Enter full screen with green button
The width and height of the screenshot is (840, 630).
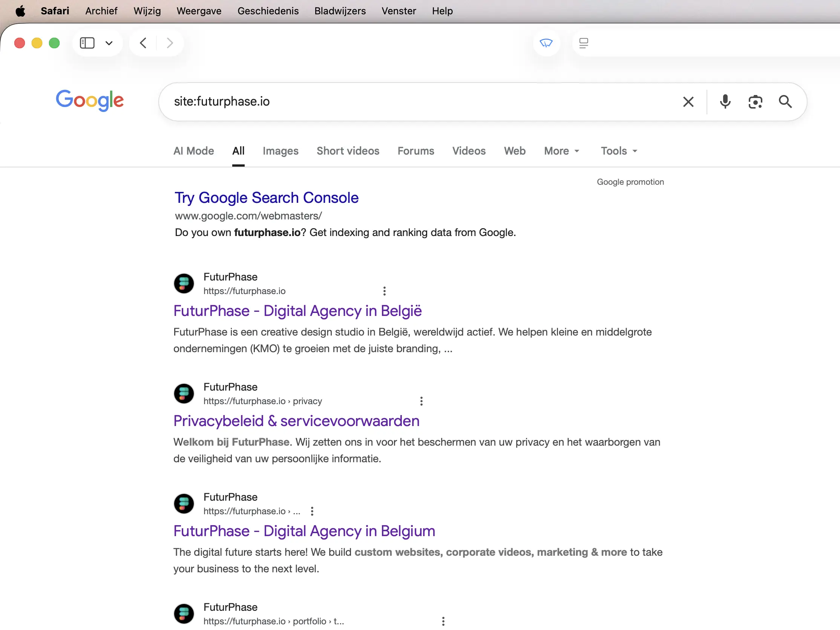pyautogui.click(x=54, y=43)
